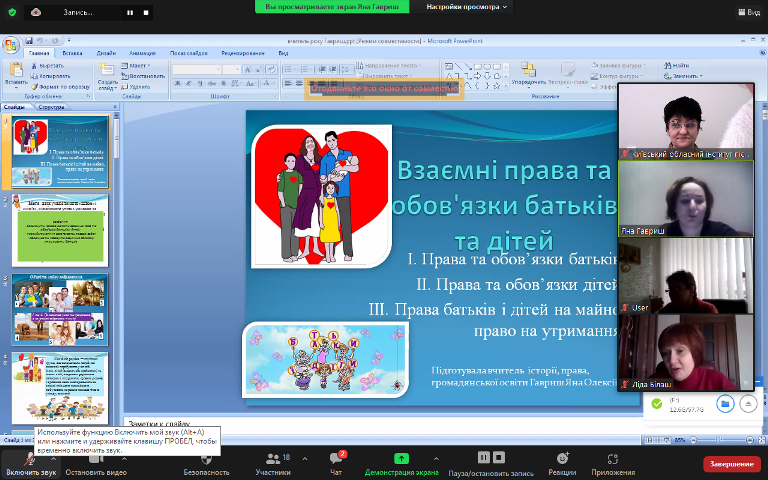Click Яна Гавриш participant video tile
This screenshot has height=480, width=768.
pos(686,199)
